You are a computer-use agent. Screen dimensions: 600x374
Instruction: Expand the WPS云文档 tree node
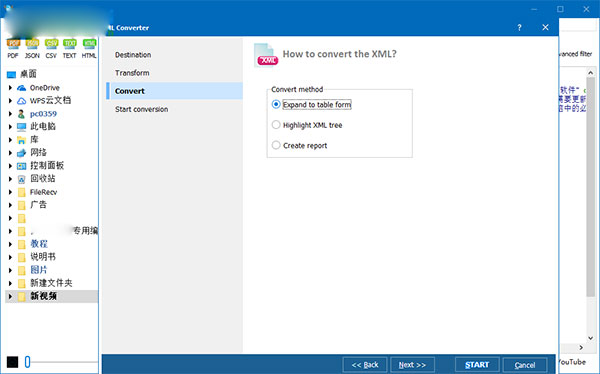point(10,101)
